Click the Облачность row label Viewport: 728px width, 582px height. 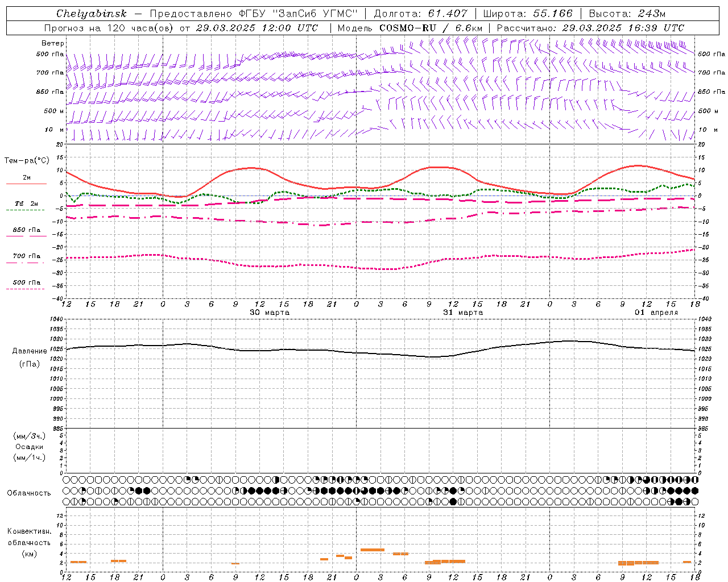29,493
